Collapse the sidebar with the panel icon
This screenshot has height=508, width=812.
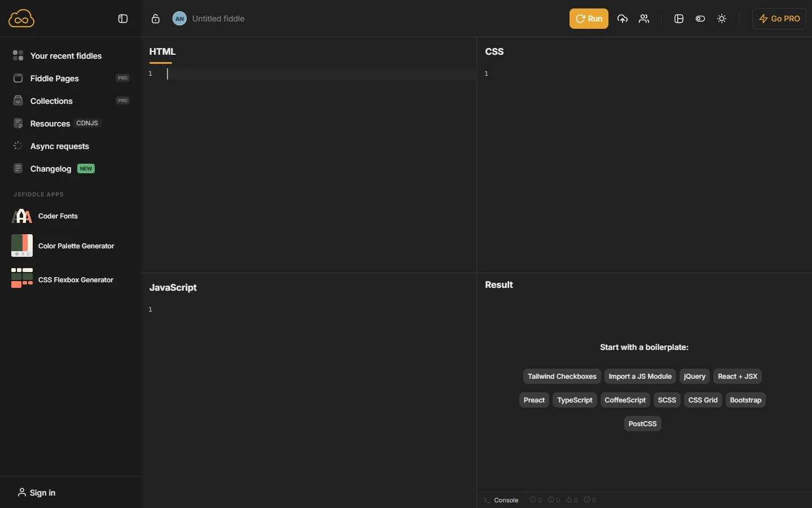point(123,19)
